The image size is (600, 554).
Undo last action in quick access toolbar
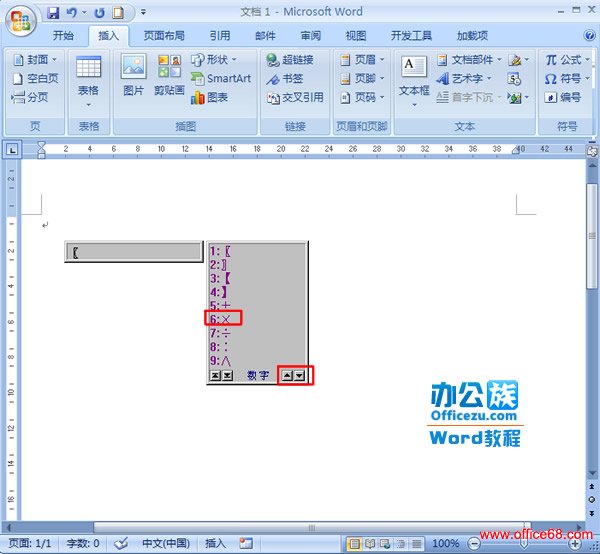pos(71,13)
